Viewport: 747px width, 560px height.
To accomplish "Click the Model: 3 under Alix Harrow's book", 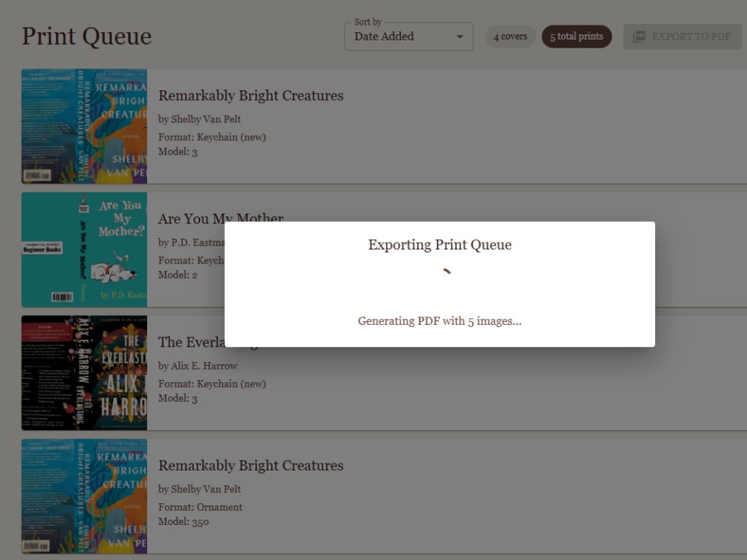I will [x=178, y=398].
